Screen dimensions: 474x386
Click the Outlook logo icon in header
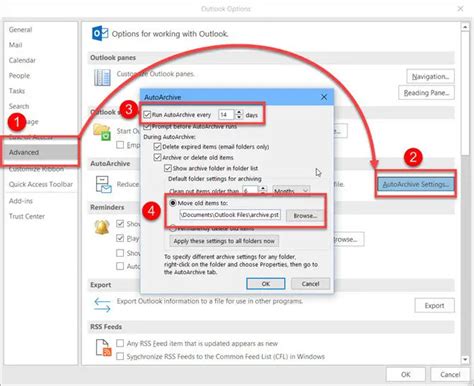(100, 33)
